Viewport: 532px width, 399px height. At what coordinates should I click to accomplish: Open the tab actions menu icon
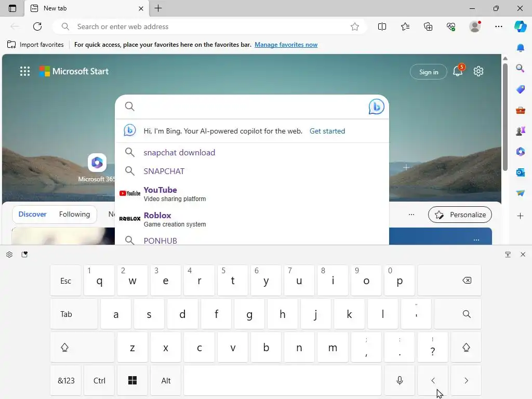point(12,8)
